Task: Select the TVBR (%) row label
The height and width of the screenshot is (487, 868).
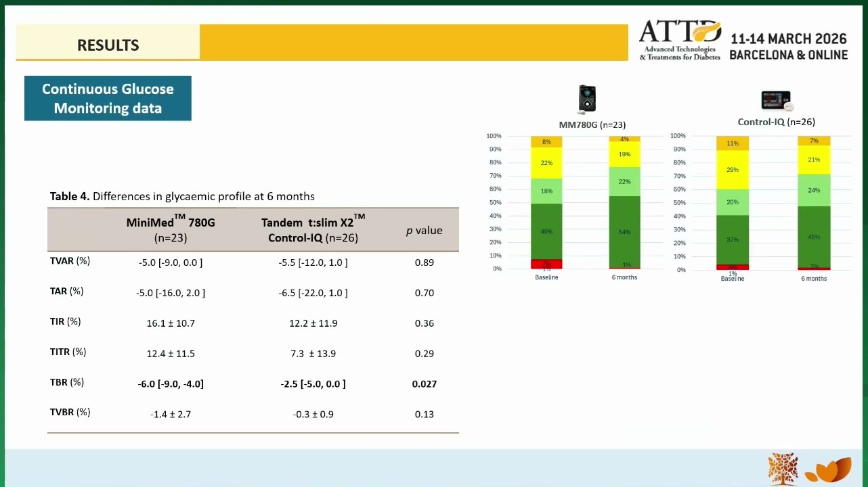Action: click(70, 412)
